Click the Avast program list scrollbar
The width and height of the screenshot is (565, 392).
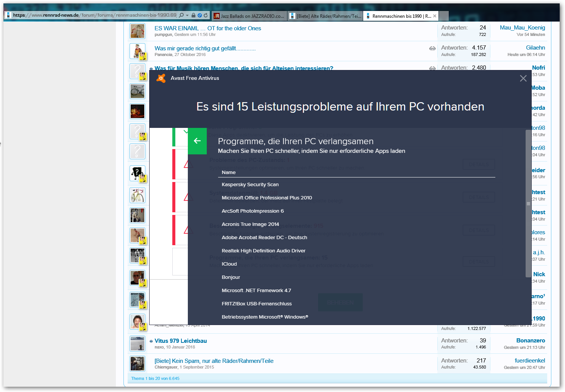pyautogui.click(x=528, y=204)
